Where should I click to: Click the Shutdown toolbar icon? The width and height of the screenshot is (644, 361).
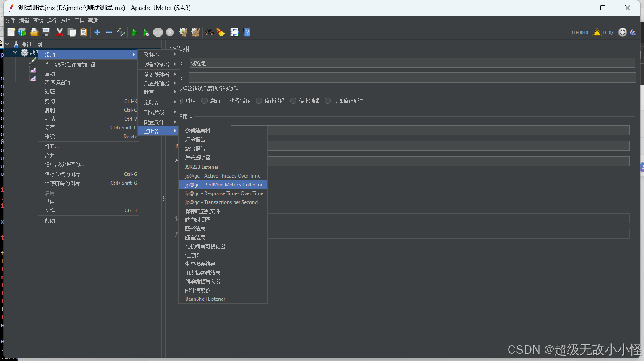click(170, 32)
